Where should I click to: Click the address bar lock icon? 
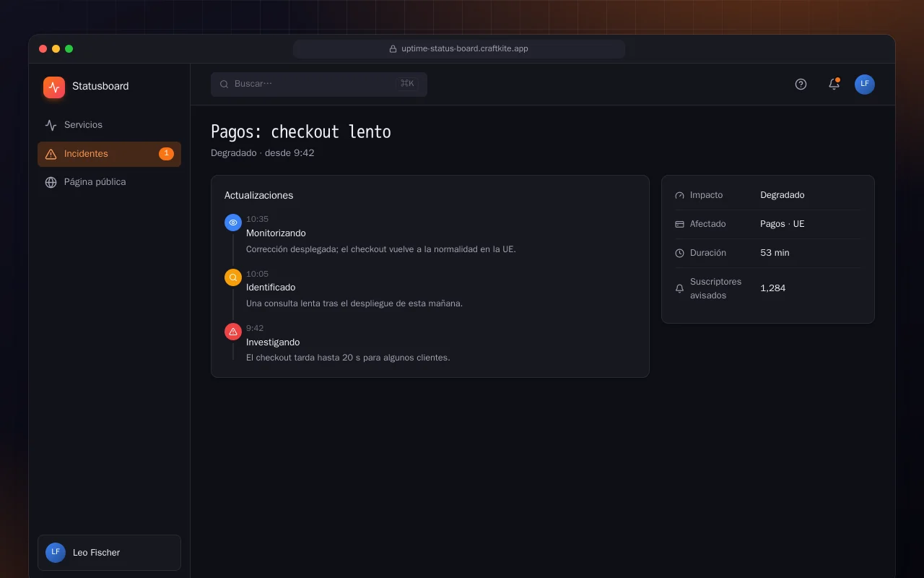coord(393,49)
